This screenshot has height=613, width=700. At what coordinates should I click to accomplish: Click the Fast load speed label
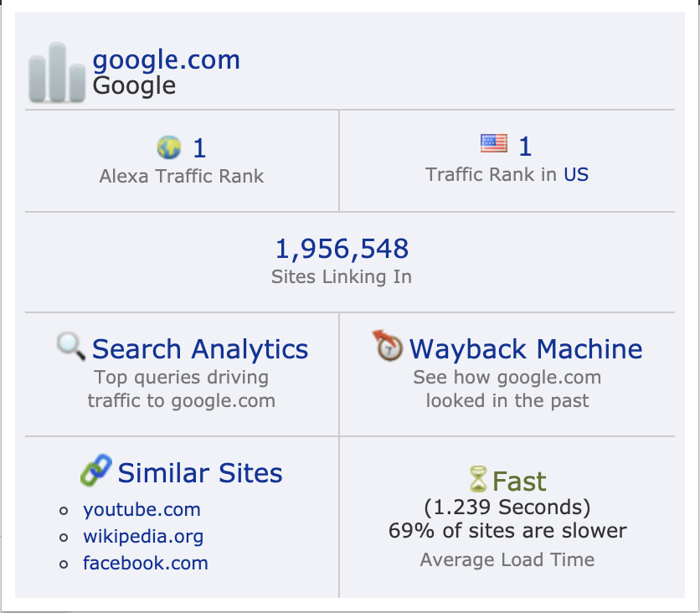coord(519,482)
